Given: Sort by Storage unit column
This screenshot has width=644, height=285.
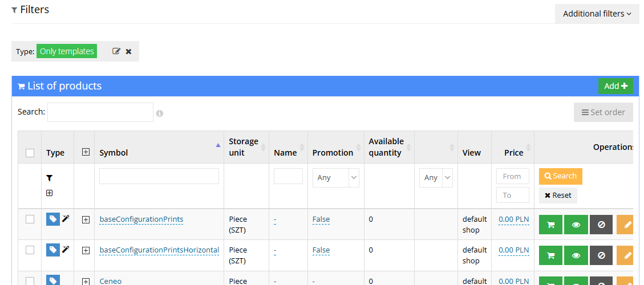Looking at the screenshot, I should pos(264,147).
